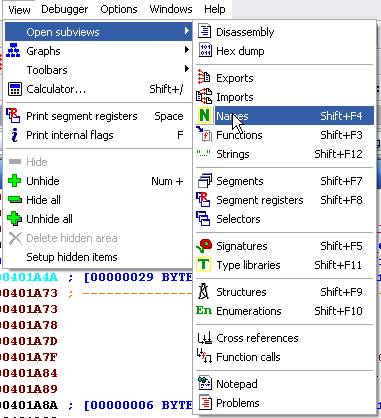
Task: Expand the Graphs submenu arrow
Action: click(187, 50)
